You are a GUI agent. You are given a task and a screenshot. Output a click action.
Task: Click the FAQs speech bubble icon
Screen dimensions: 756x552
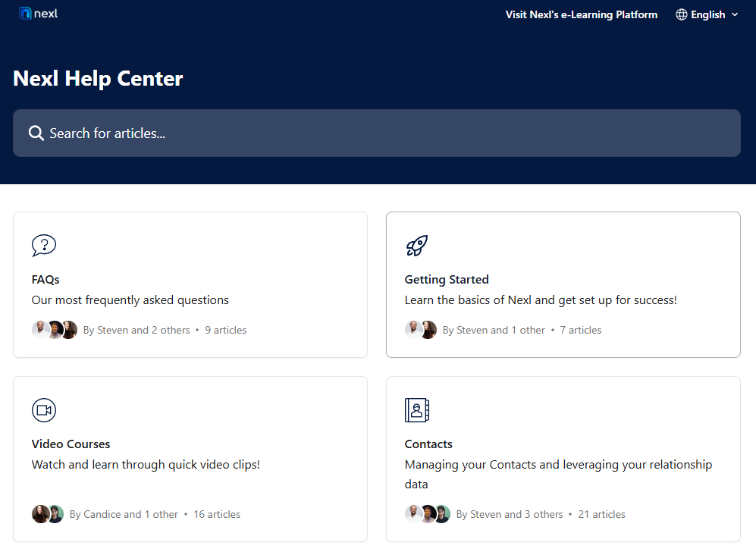[44, 245]
